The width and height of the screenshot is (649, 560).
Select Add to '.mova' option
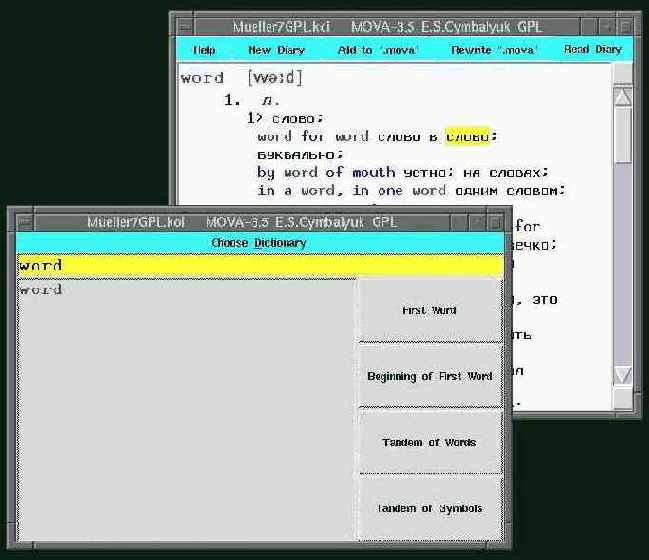point(378,50)
